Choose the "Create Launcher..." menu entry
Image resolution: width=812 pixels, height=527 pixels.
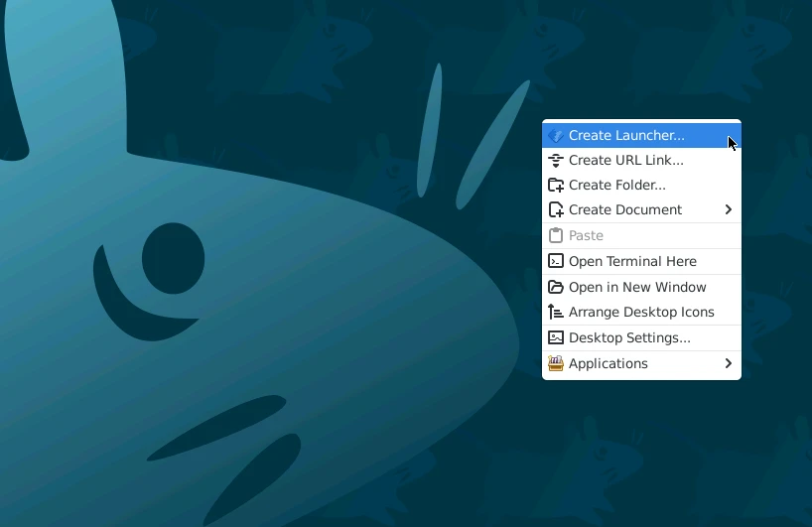(x=626, y=135)
